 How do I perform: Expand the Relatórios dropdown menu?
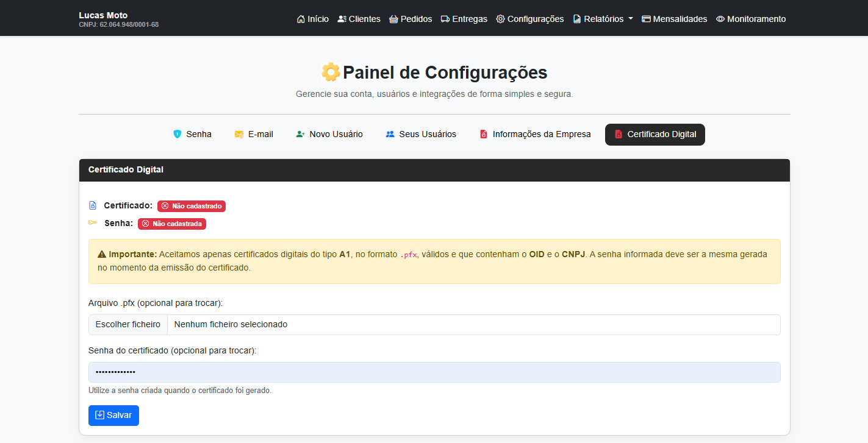pyautogui.click(x=603, y=19)
